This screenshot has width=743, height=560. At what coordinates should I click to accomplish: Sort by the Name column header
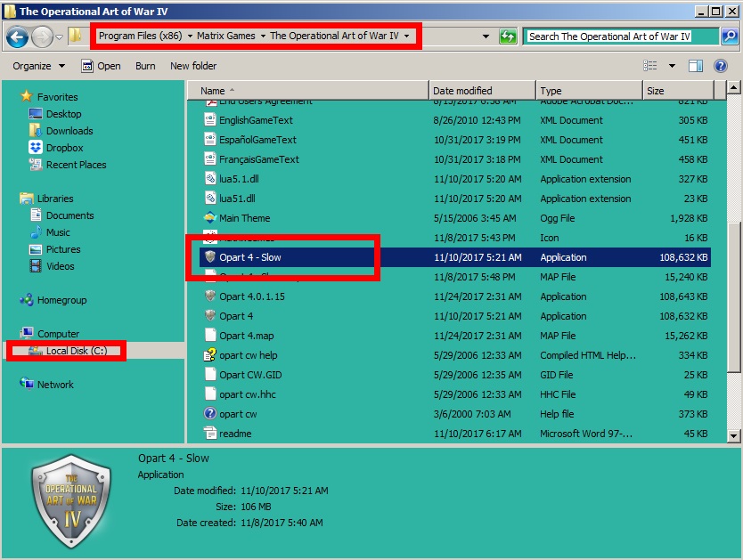pos(308,91)
